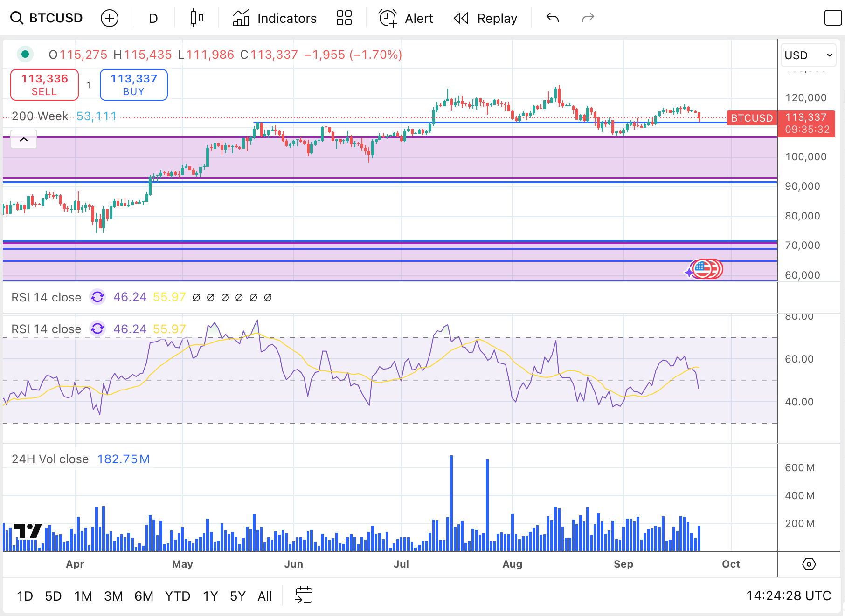
Task: Select the 24H Vol close legend
Action: click(x=50, y=459)
